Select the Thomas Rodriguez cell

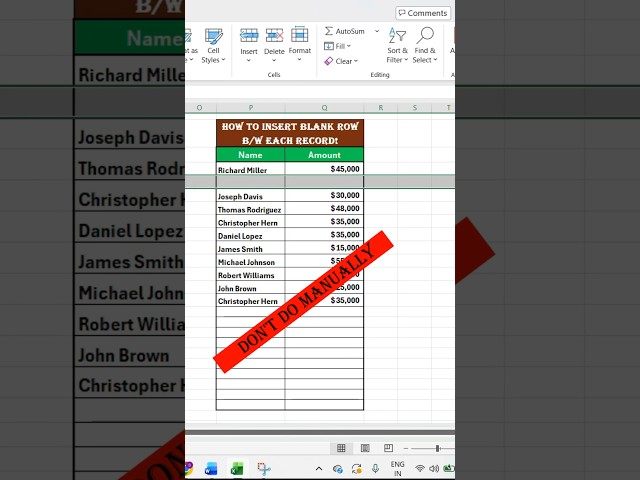(x=250, y=209)
